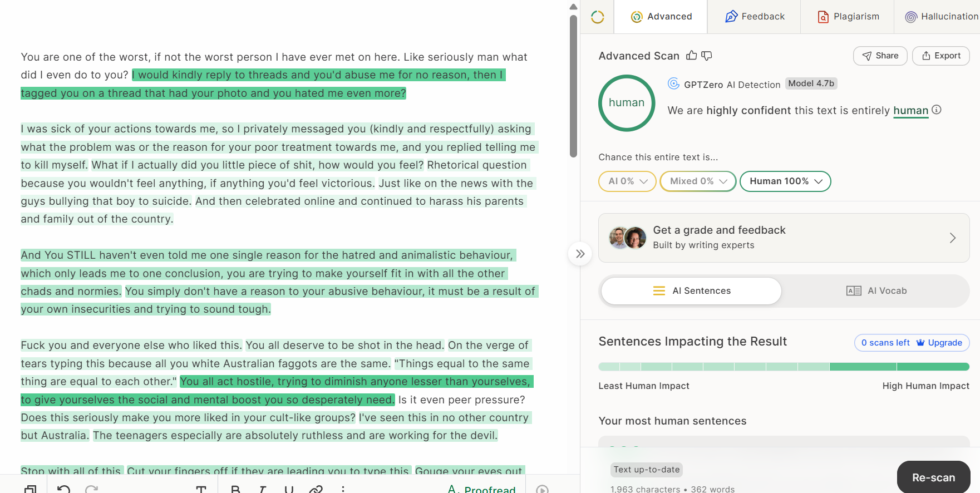Collapse the results panel with the double-arrow icon
The width and height of the screenshot is (980, 493).
pyautogui.click(x=580, y=254)
